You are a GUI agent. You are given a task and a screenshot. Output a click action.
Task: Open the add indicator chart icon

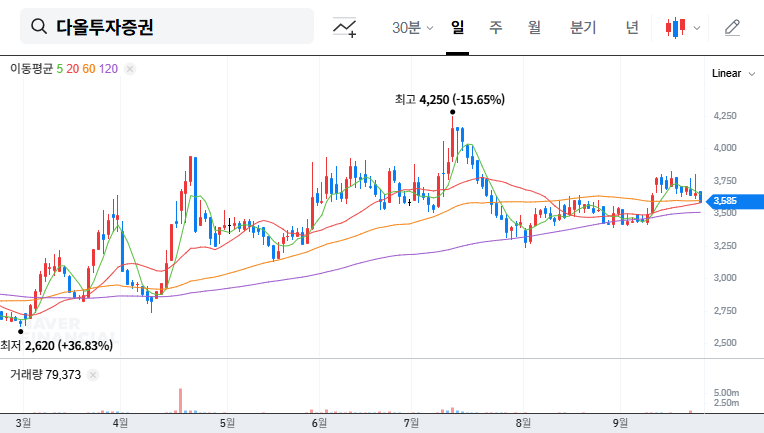click(344, 27)
